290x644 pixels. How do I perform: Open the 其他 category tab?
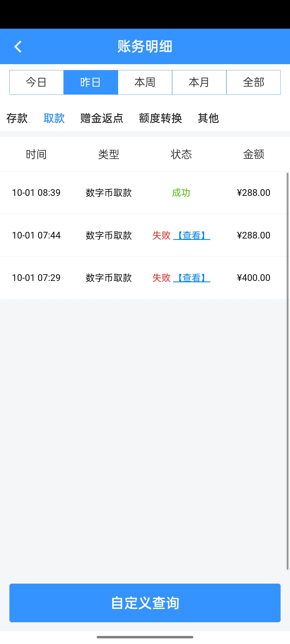pyautogui.click(x=208, y=118)
